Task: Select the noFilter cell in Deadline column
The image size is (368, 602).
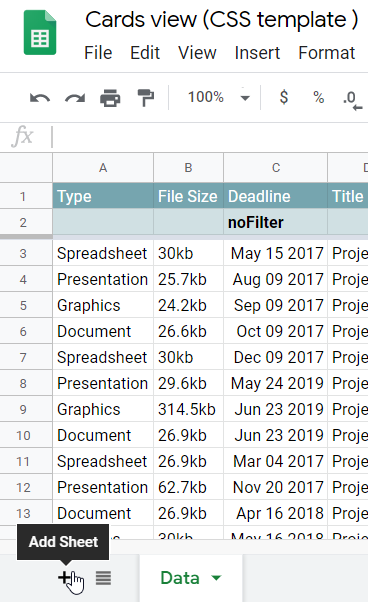Action: [276, 222]
